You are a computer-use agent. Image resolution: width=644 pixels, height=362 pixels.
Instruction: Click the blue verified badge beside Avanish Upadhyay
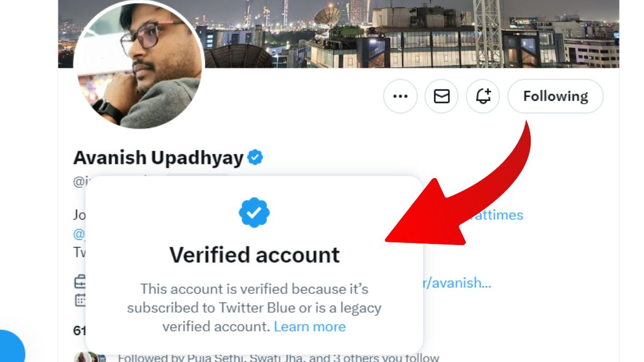pos(255,158)
